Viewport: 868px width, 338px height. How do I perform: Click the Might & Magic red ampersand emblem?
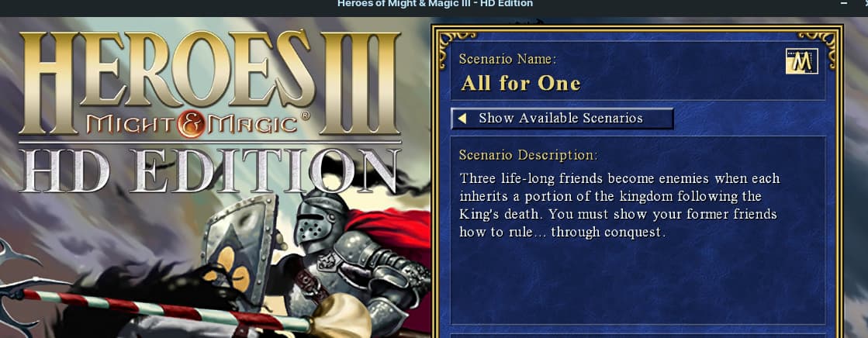pos(190,125)
